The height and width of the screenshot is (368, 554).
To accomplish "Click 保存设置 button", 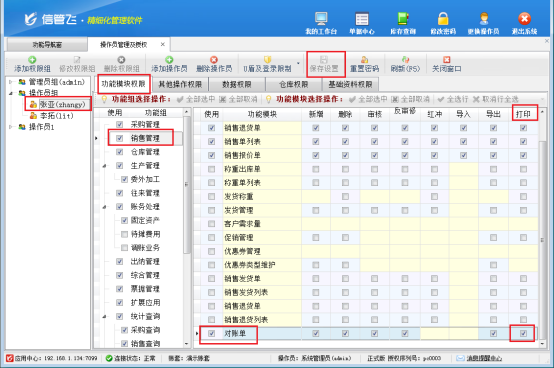I will 324,64.
